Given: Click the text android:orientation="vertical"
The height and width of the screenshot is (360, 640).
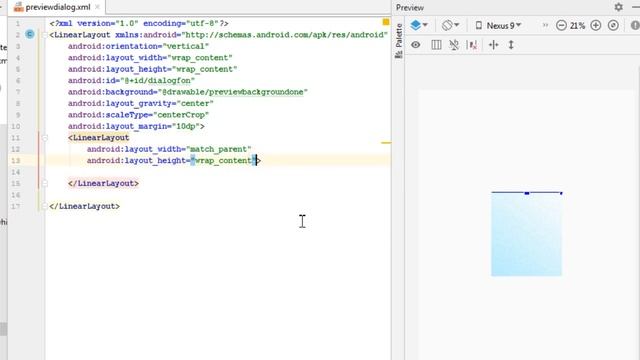Looking at the screenshot, I should [x=138, y=46].
